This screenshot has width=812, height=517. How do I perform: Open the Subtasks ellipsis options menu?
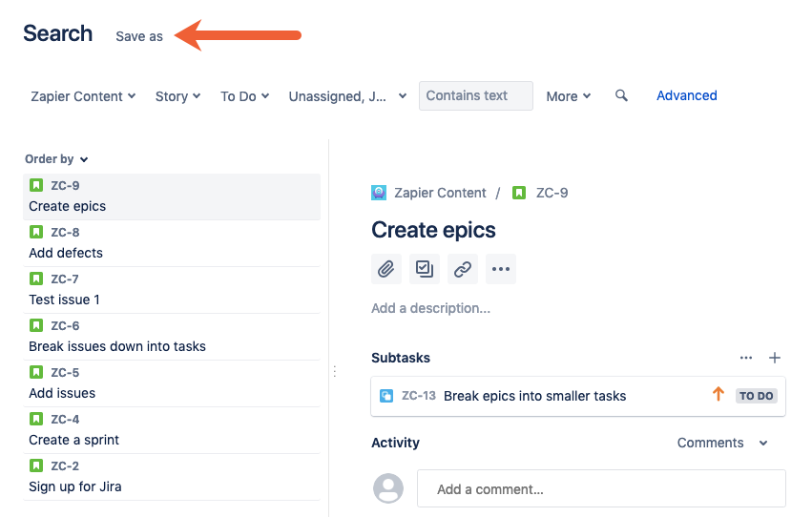tap(746, 358)
